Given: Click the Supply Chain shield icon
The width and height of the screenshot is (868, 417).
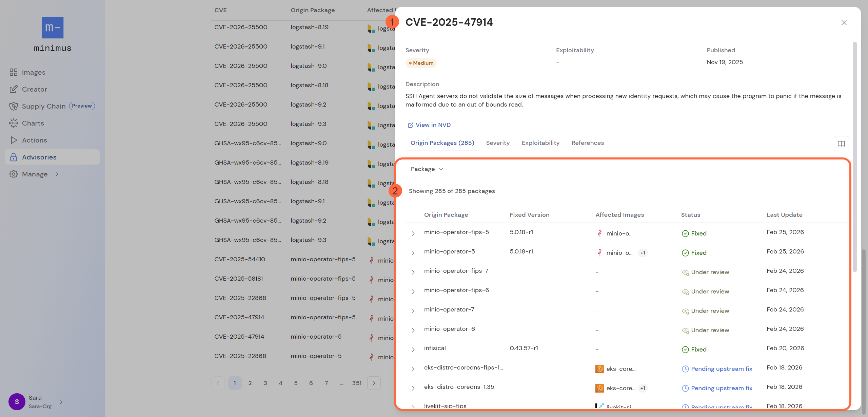Looking at the screenshot, I should [x=14, y=106].
